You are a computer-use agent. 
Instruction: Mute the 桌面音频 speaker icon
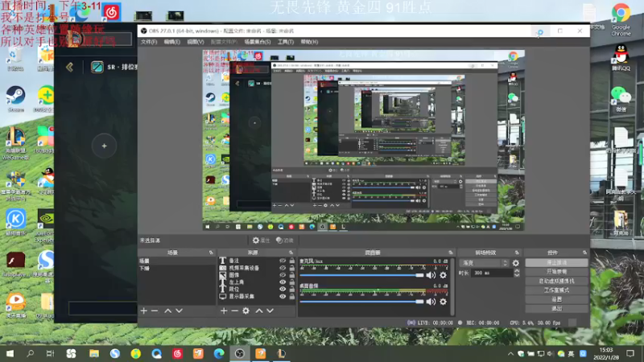pyautogui.click(x=431, y=302)
